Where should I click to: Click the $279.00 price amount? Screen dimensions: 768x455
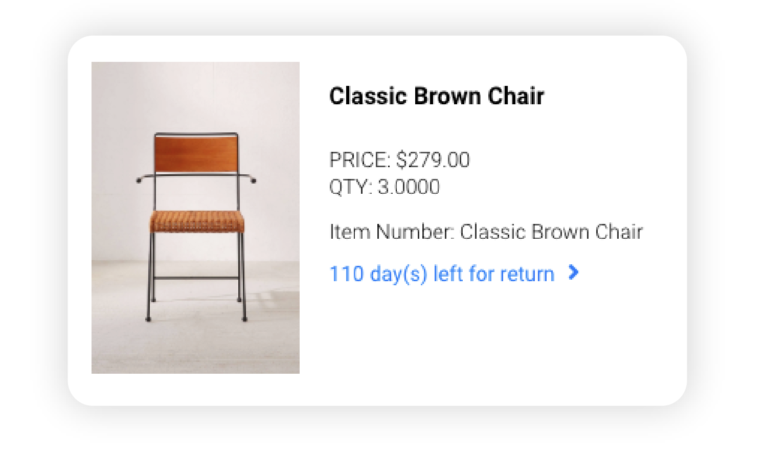[x=433, y=160]
